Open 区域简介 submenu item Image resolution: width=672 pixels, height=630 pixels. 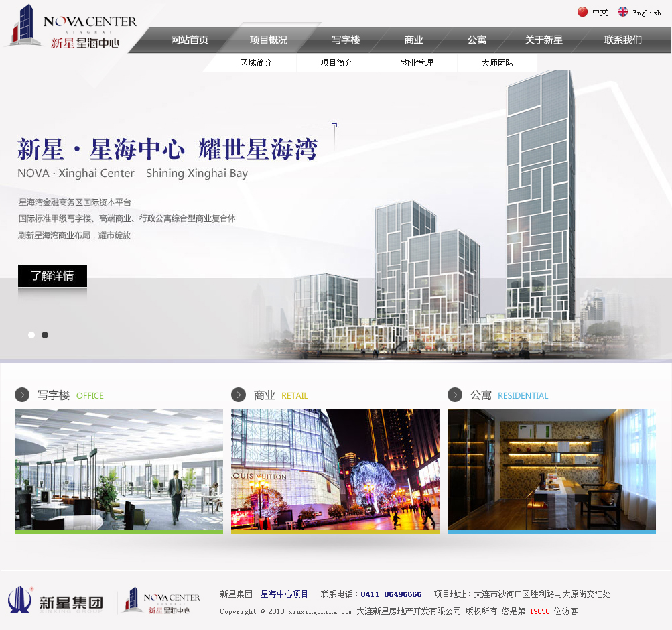pyautogui.click(x=256, y=63)
